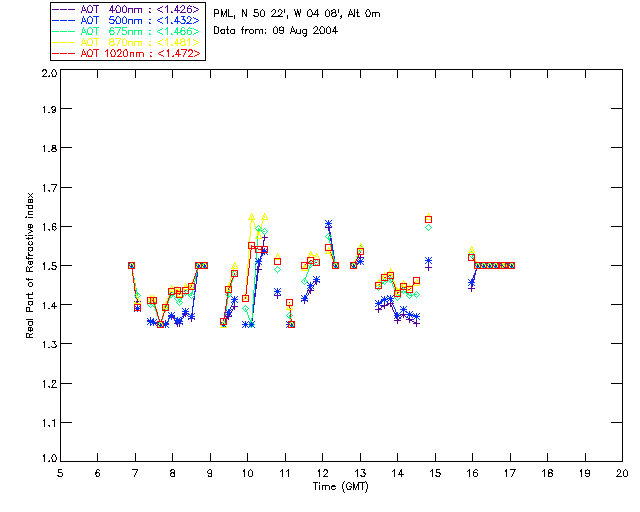Click the isolated blue asterisk marker near hour 15
640x512 pixels.
429,260
